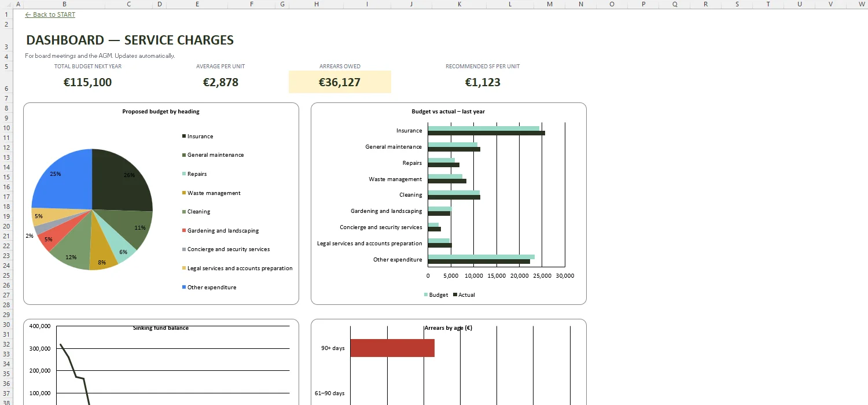Click the 25,000 axis value

click(x=542, y=276)
